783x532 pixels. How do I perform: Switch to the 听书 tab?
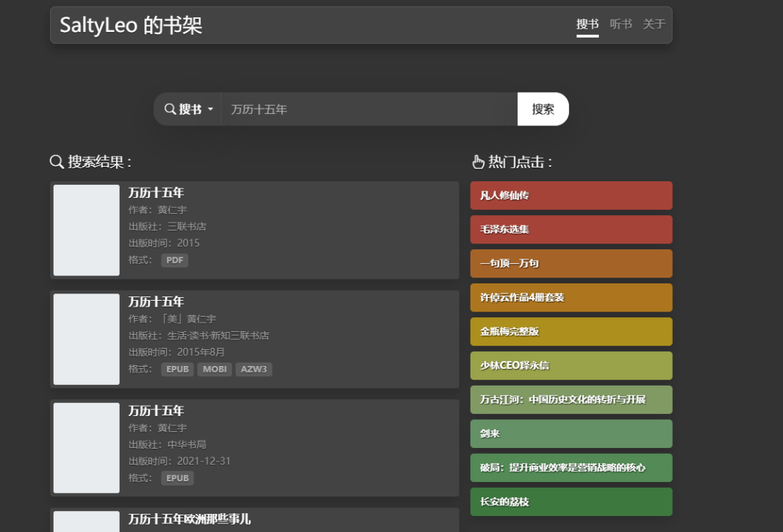[x=621, y=24]
